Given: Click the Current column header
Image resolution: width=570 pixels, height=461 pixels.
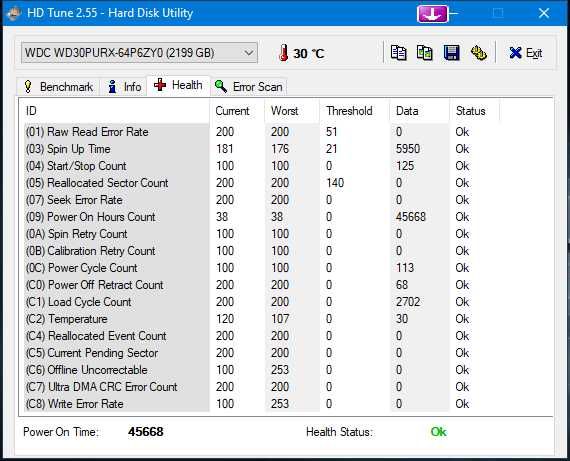Looking at the screenshot, I should tap(237, 111).
